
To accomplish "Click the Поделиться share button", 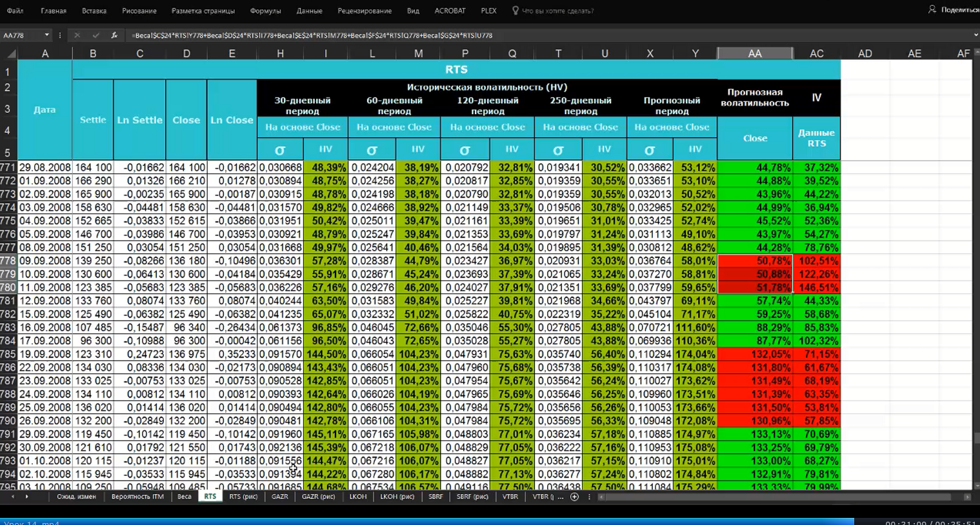I will point(954,10).
